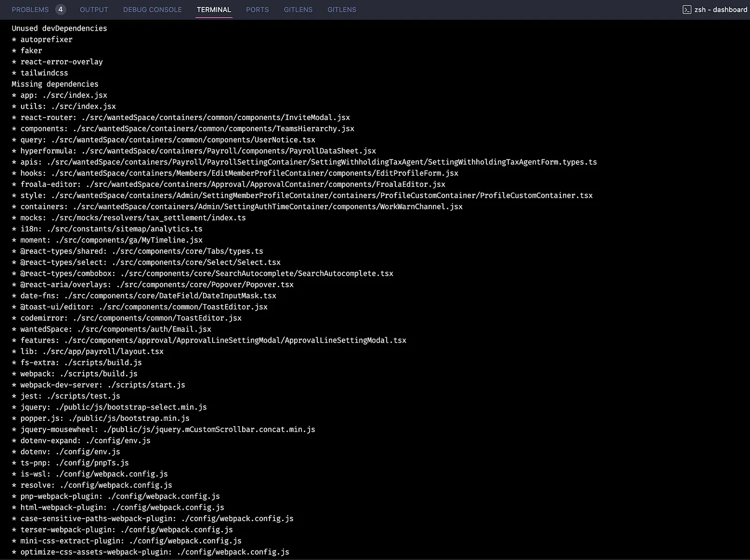Click the 'webpack: ./scripts/build.js' line
This screenshot has height=560, width=750.
[x=74, y=374]
